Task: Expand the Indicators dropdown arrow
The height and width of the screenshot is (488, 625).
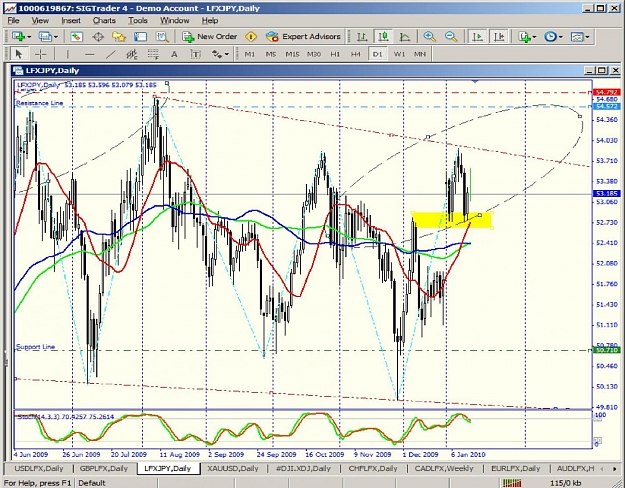Action: point(535,37)
